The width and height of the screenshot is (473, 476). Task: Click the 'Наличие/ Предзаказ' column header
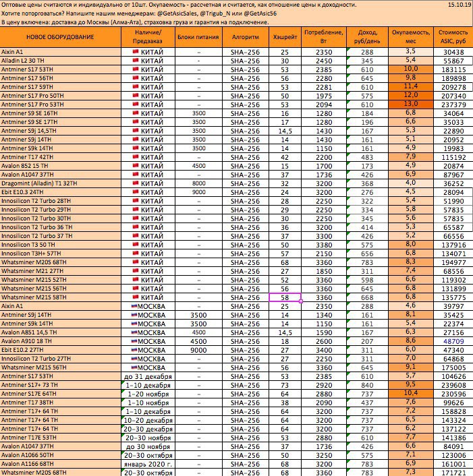148,37
